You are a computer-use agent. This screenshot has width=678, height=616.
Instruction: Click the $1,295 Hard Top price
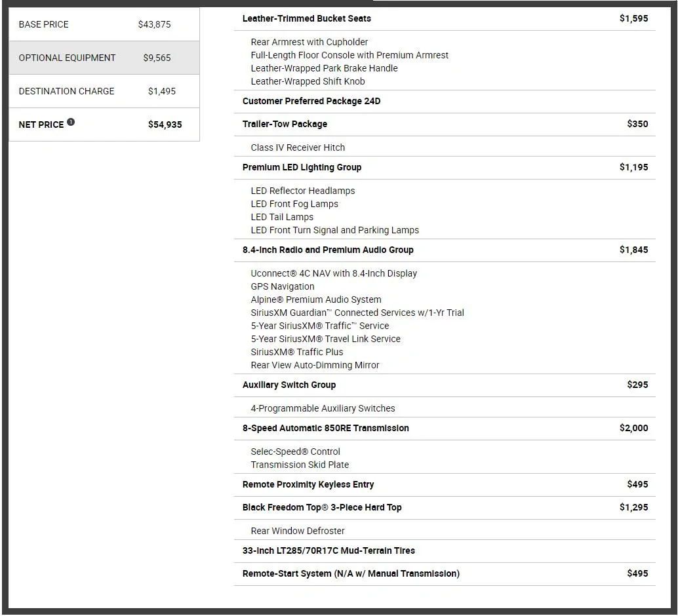coord(633,507)
